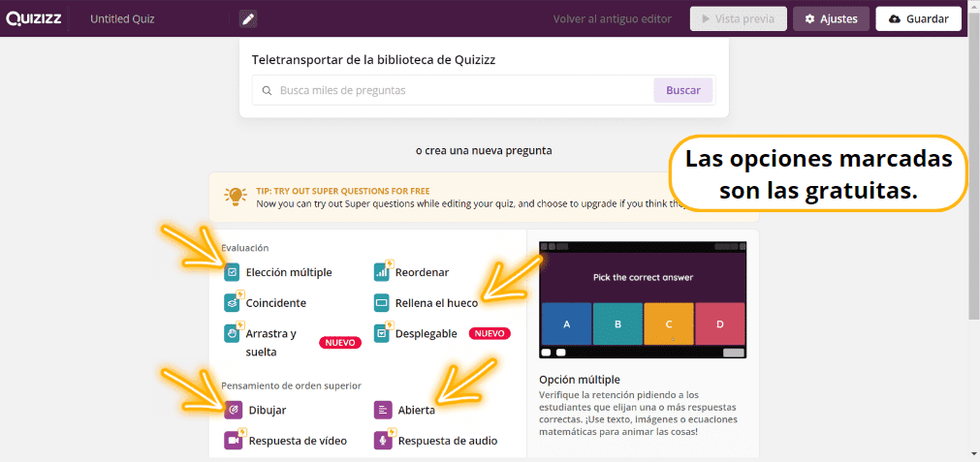This screenshot has width=980, height=462.
Task: Choose Rellena el hueco question type
Action: [x=436, y=303]
